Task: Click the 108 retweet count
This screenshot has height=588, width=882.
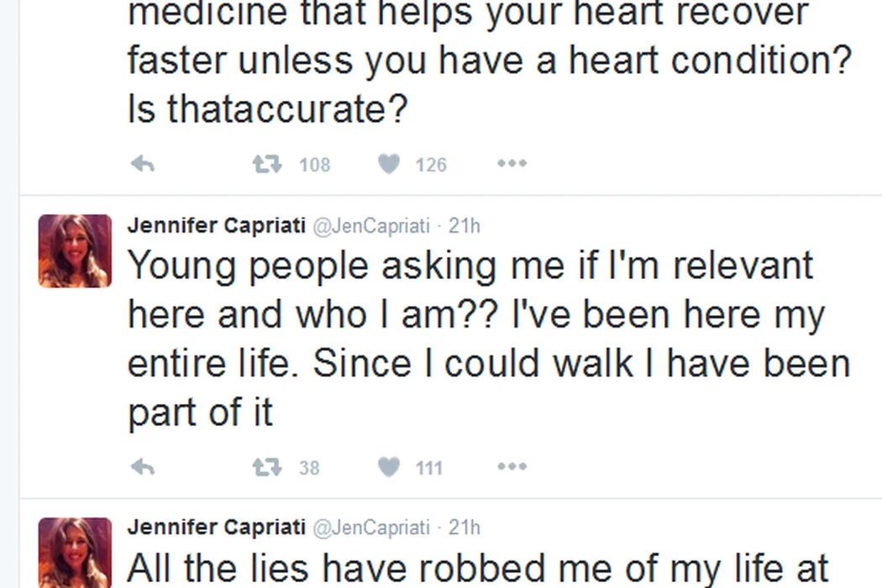Action: [x=315, y=165]
